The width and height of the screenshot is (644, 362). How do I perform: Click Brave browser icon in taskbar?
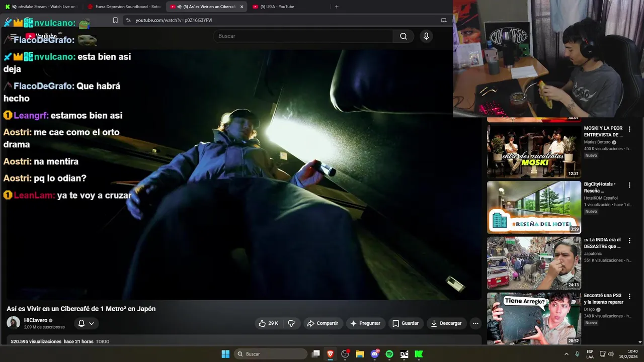pyautogui.click(x=331, y=354)
